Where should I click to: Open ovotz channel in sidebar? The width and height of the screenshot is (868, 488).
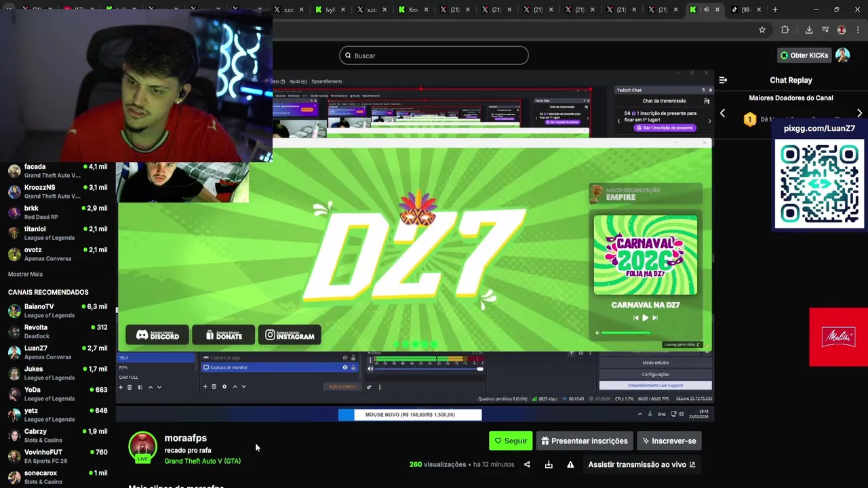coord(58,254)
